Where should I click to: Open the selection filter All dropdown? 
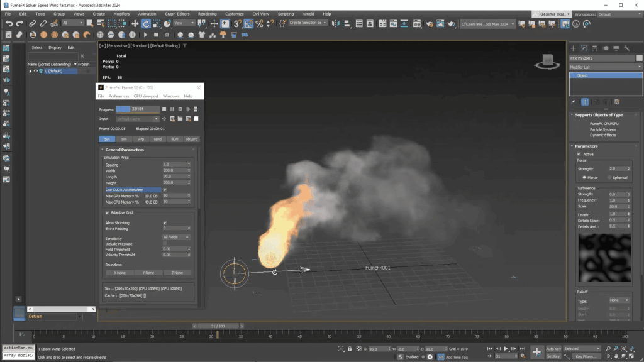pyautogui.click(x=72, y=23)
